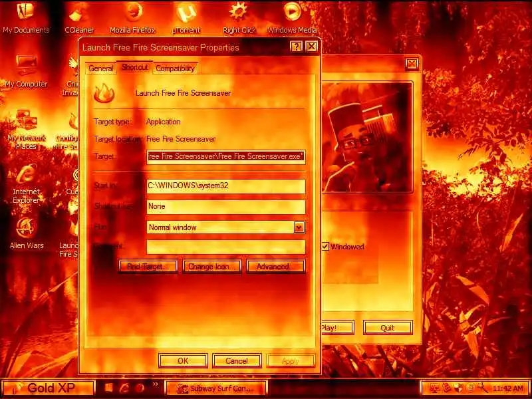
Task: Click the Find Target button
Action: pos(148,267)
